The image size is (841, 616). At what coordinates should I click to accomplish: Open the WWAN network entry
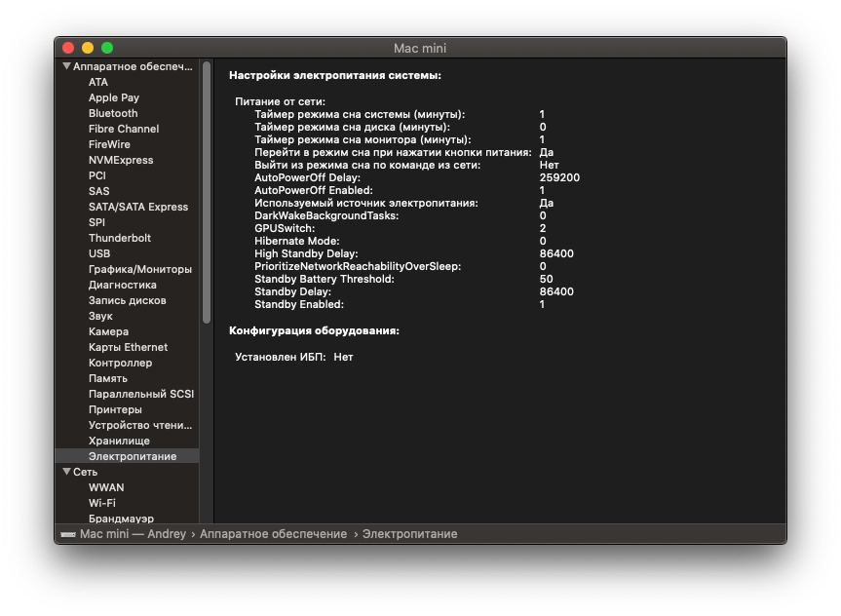[x=106, y=487]
